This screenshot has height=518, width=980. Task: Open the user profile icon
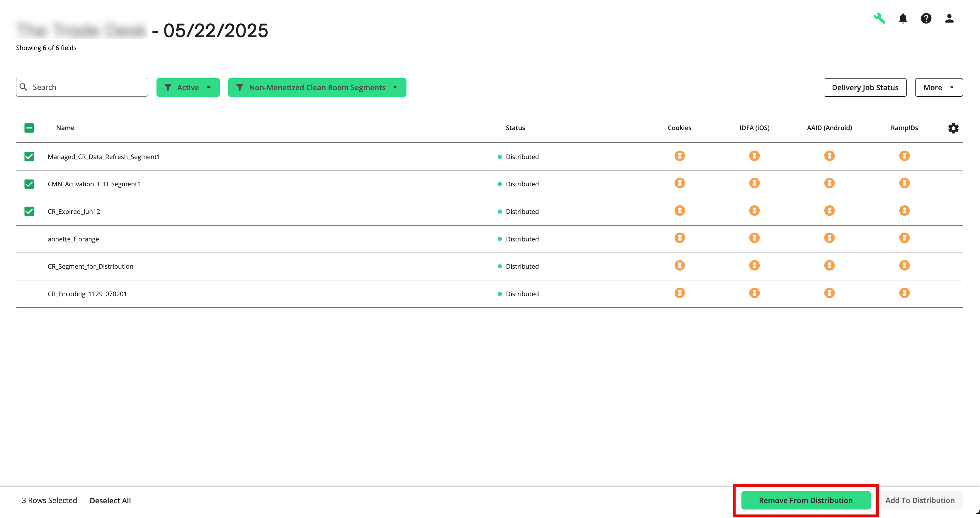coord(949,18)
